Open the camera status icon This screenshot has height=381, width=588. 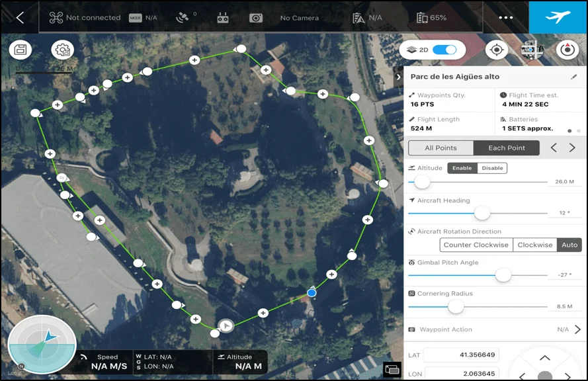(x=256, y=18)
